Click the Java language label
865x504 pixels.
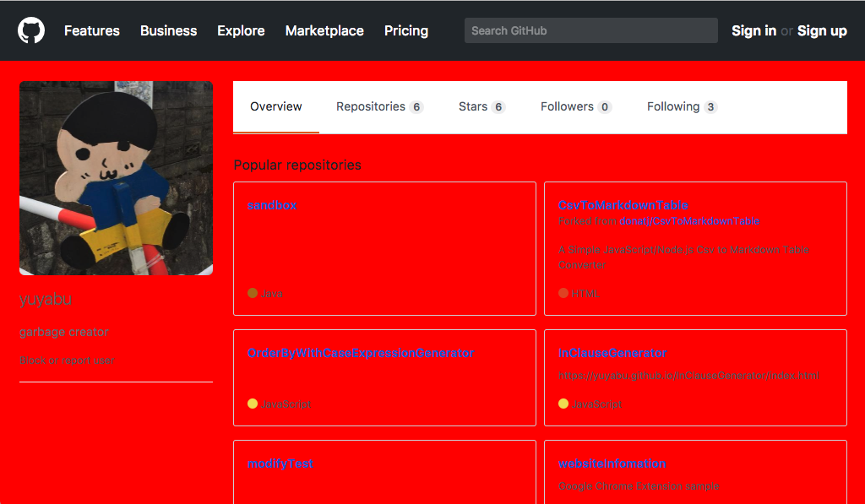(271, 293)
